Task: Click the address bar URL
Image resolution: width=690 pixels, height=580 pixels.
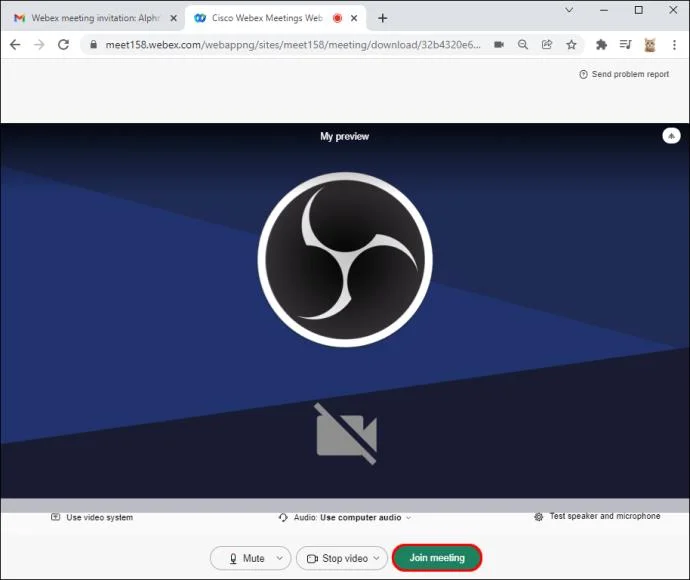Action: click(293, 44)
